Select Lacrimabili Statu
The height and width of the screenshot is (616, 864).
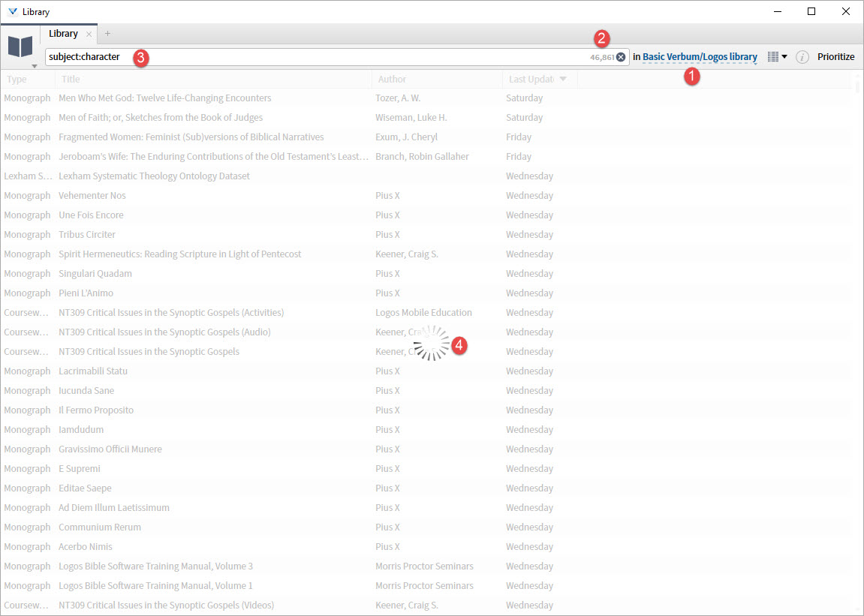[93, 371]
